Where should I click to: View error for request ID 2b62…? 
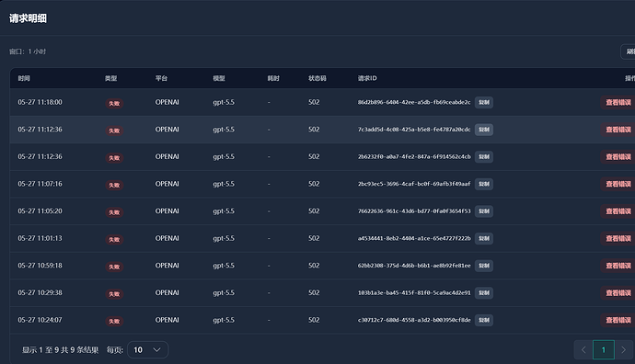click(x=618, y=156)
